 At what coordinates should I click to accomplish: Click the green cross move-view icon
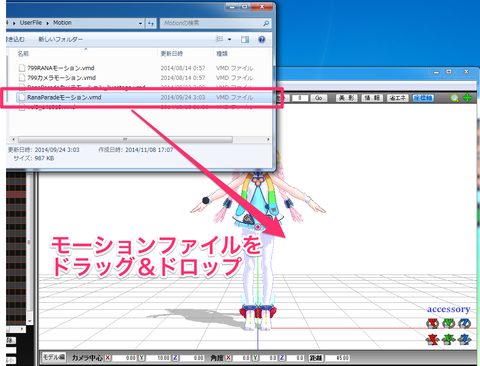coord(468,98)
